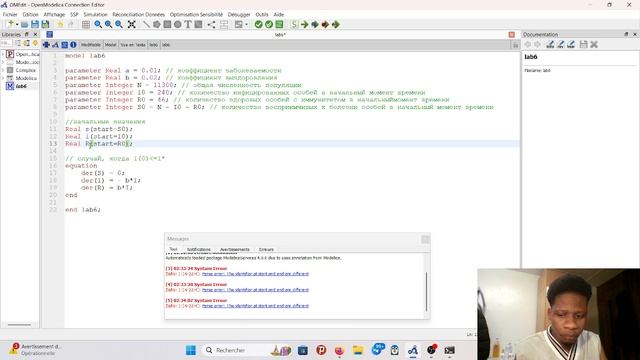Image resolution: width=640 pixels, height=360 pixels.
Task: Open the SSP menu
Action: coord(74,14)
